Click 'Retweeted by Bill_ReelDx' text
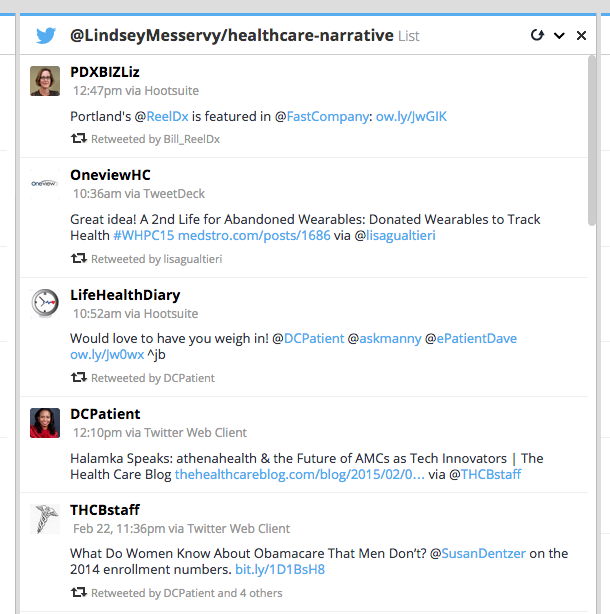610x614 pixels. [x=155, y=139]
